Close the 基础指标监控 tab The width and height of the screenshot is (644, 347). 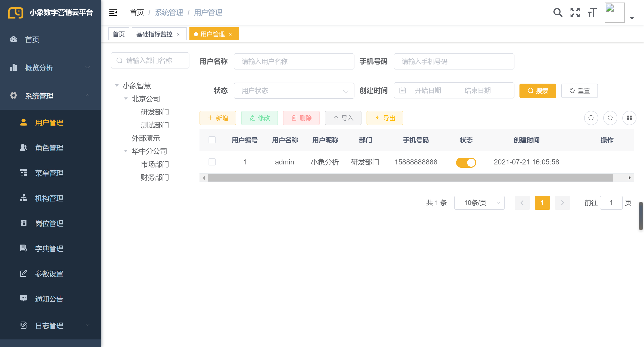pos(178,34)
